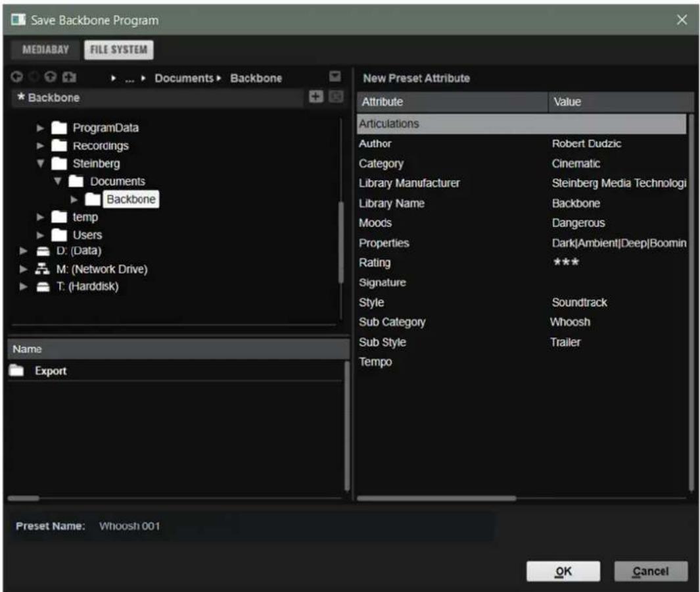Edit the Library Manufacturer value
Screen dimensions: 700x592
[618, 183]
